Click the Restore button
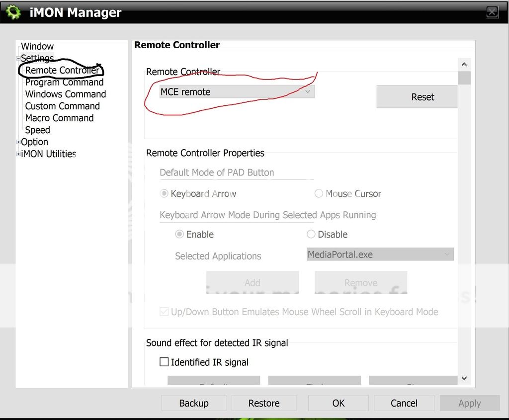Screen dimensions: 509x420 pyautogui.click(x=264, y=403)
